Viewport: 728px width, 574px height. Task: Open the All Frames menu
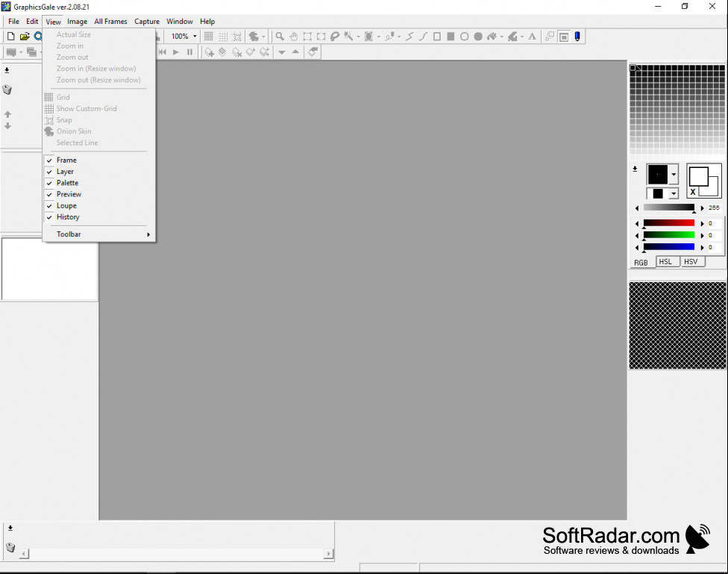tap(110, 22)
